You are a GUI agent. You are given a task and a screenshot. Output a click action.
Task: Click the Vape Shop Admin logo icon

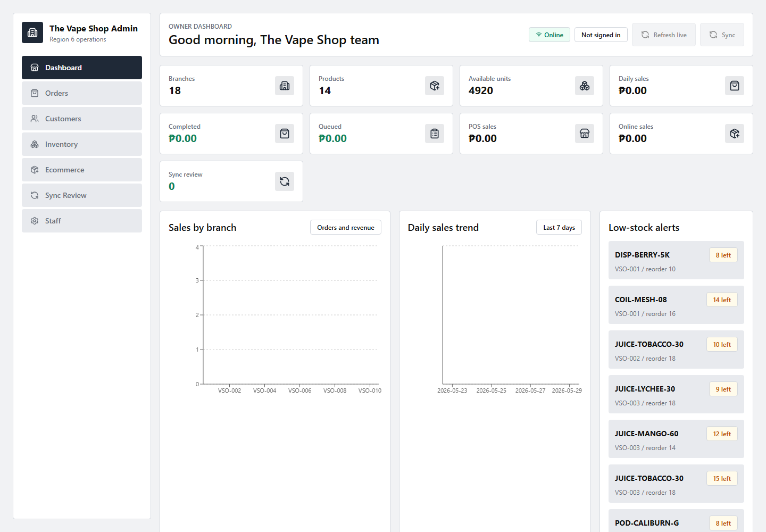click(x=32, y=32)
